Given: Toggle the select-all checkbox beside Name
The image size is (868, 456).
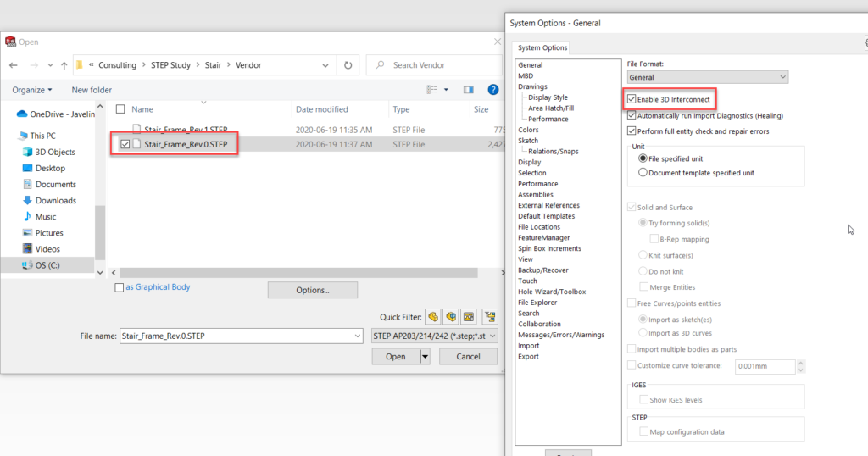Looking at the screenshot, I should point(120,109).
